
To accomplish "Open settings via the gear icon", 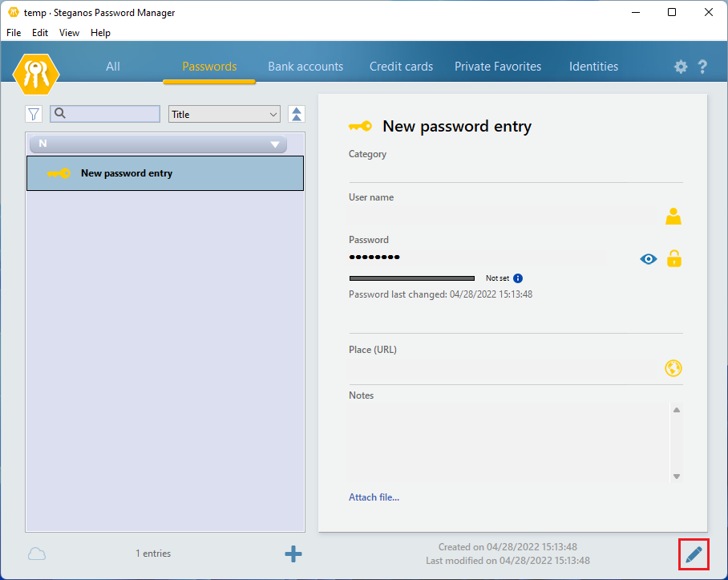I will (x=681, y=67).
